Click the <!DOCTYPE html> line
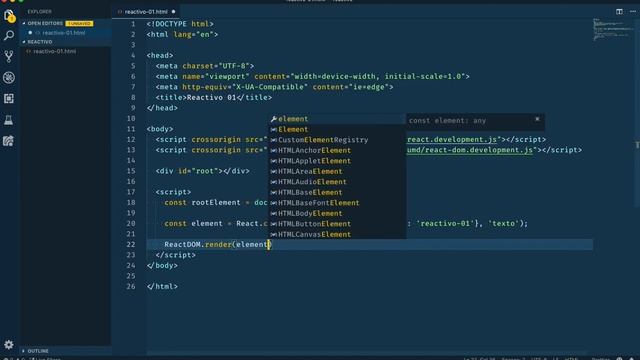Image resolution: width=640 pixels, height=360 pixels. [180, 24]
